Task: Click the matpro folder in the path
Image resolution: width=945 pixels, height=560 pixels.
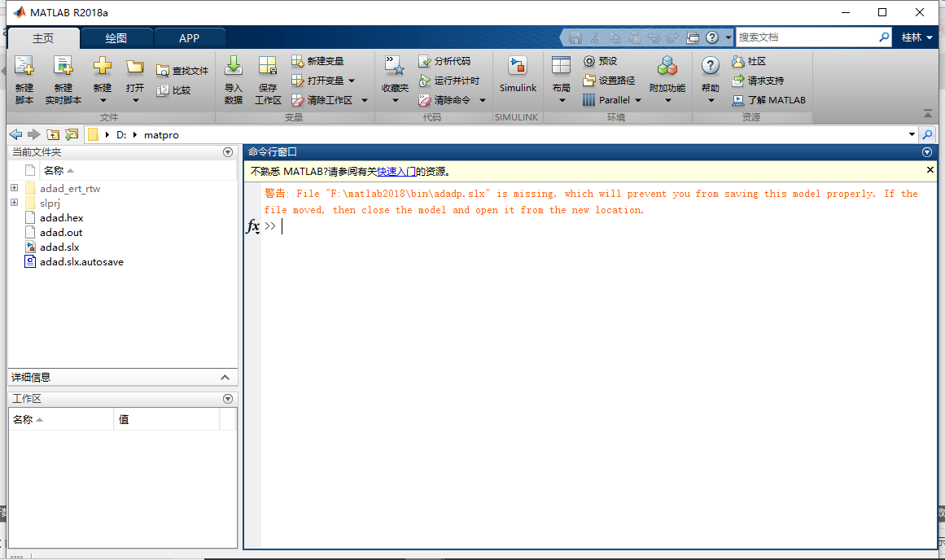Action: coord(161,135)
